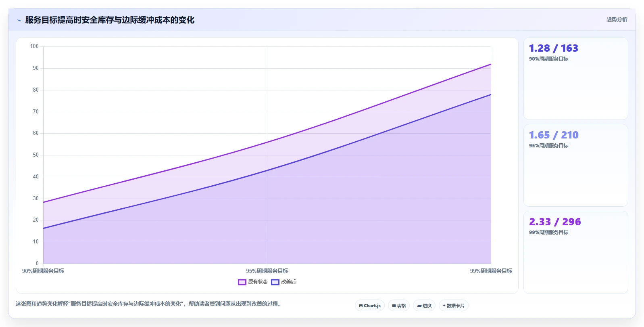This screenshot has width=644, height=327.
Task: Click the y-axis value 90
Action: coord(36,68)
